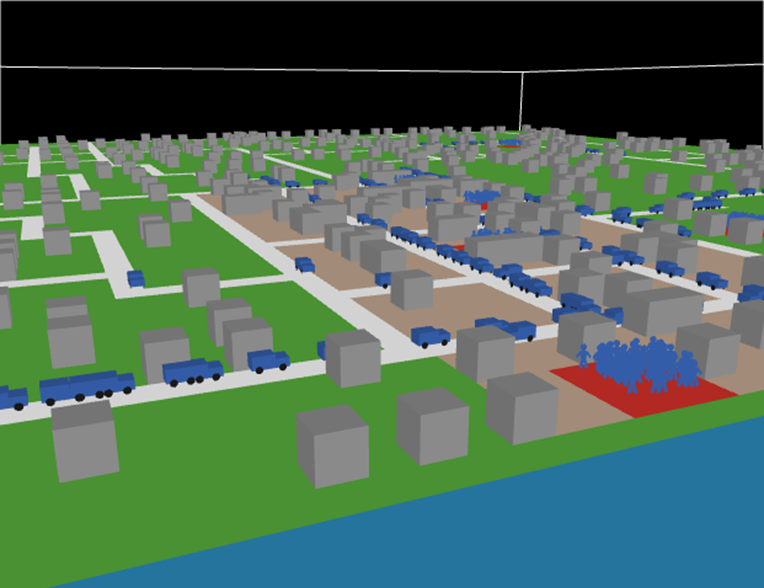Image resolution: width=764 pixels, height=588 pixels.
Task: Select the small blue vehicle on left vertical road
Action: (135, 278)
